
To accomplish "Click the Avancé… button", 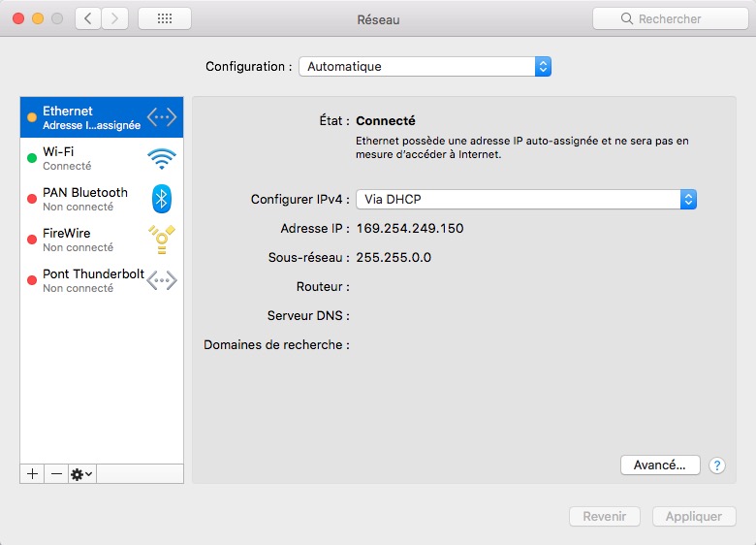I will point(659,465).
